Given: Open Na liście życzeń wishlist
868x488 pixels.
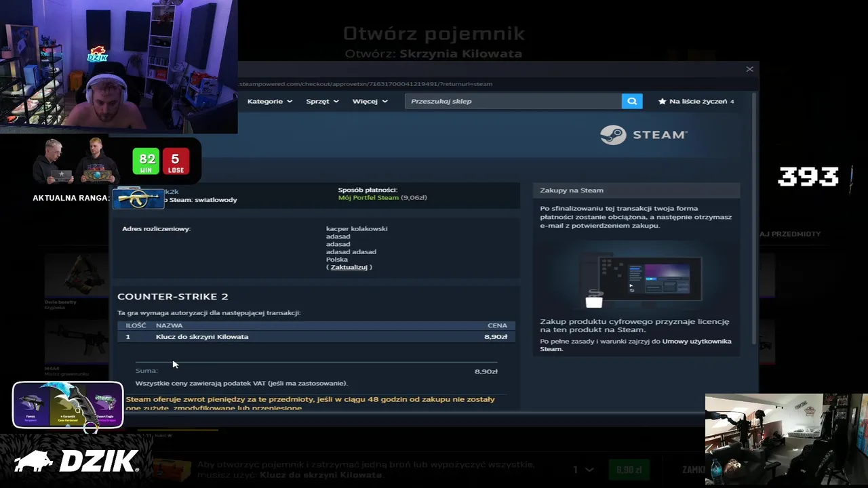Looking at the screenshot, I should [x=696, y=101].
